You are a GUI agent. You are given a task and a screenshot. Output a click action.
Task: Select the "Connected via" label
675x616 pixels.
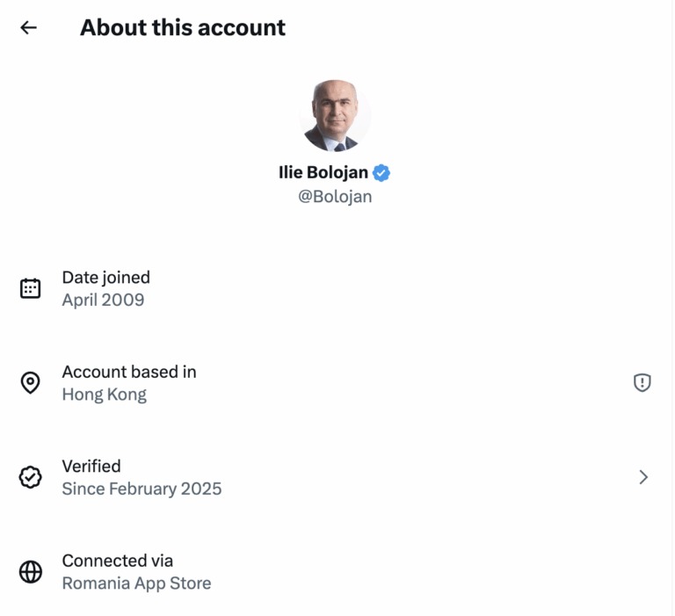tap(117, 561)
